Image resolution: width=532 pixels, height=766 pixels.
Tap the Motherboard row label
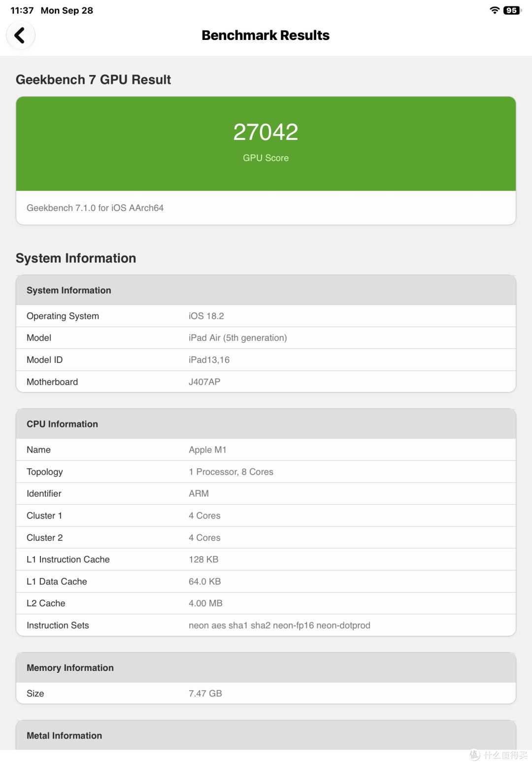pos(52,382)
